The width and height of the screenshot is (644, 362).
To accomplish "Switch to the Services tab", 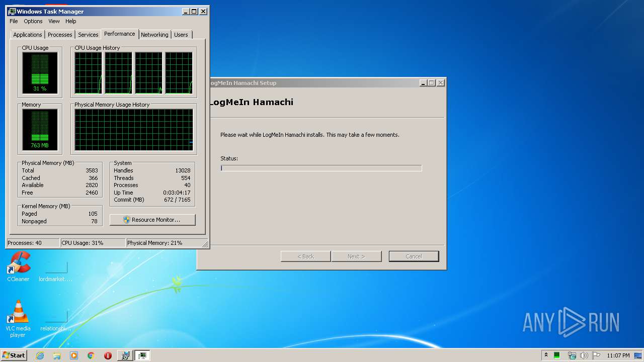I will (x=88, y=35).
